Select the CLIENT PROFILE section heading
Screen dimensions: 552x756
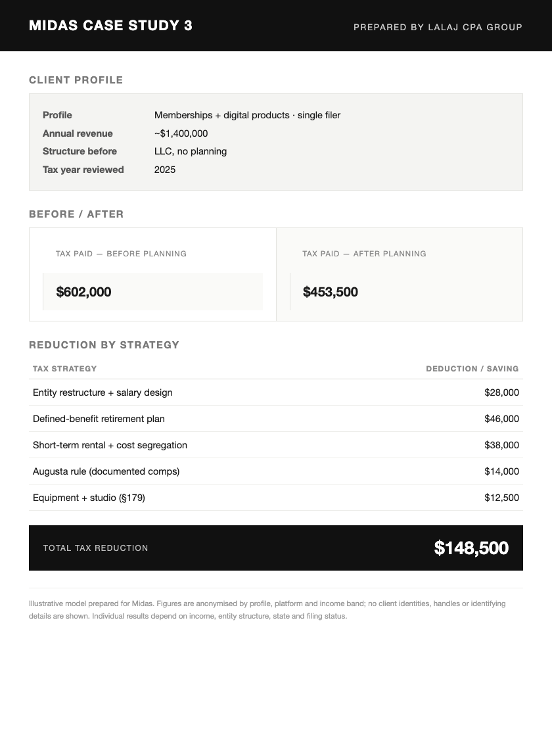[76, 80]
